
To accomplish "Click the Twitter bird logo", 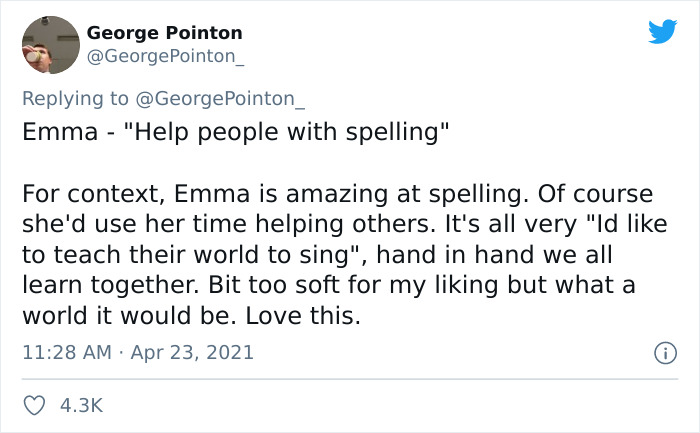I will (662, 33).
